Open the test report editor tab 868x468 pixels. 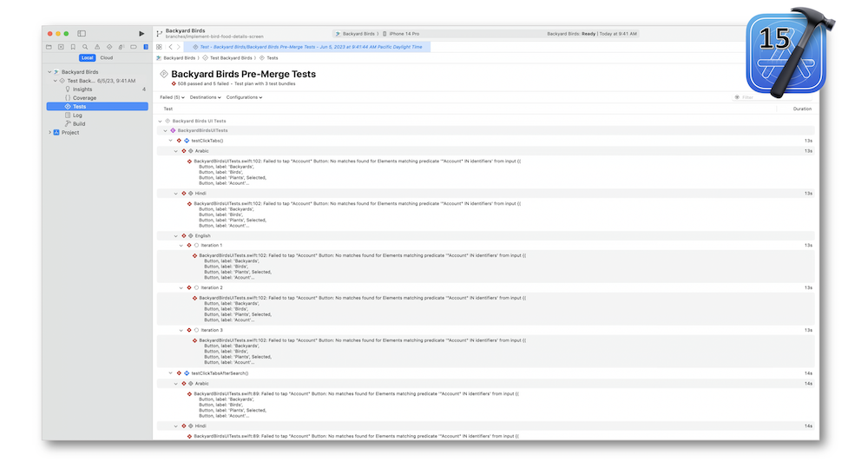click(x=307, y=47)
